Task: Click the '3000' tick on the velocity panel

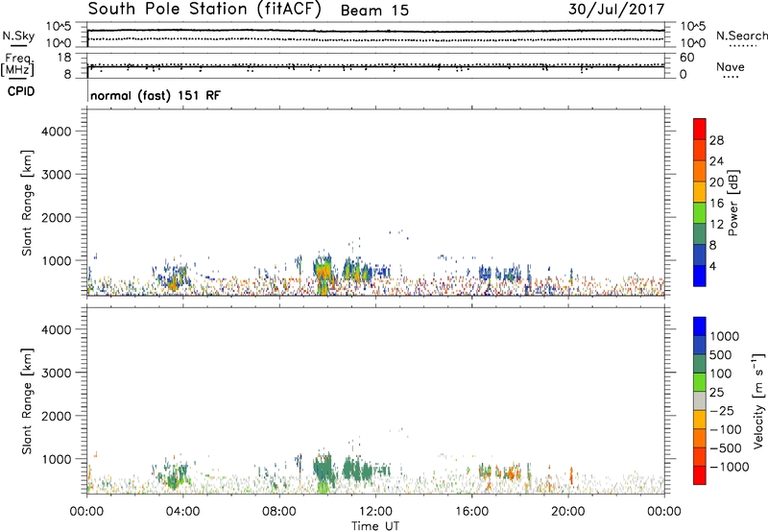Action: click(57, 373)
